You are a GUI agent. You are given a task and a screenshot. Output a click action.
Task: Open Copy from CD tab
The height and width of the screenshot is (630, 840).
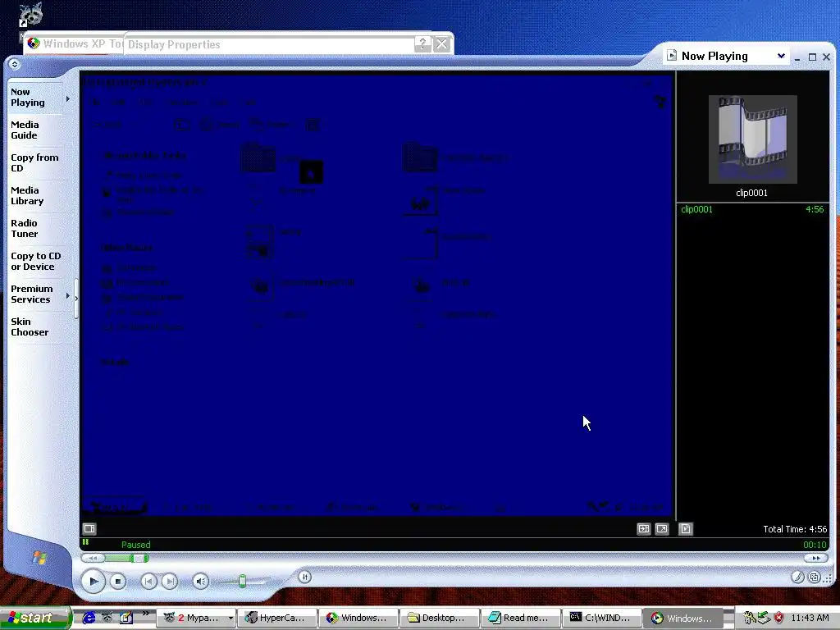pyautogui.click(x=35, y=163)
